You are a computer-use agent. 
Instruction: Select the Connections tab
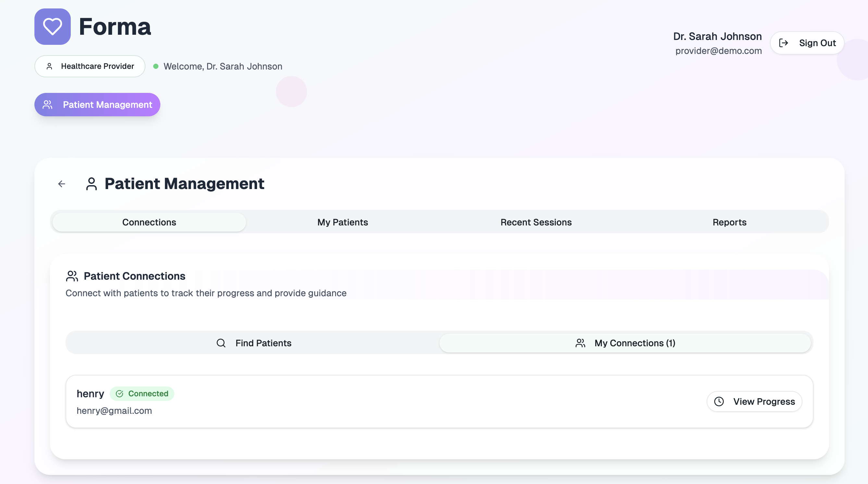pyautogui.click(x=149, y=222)
